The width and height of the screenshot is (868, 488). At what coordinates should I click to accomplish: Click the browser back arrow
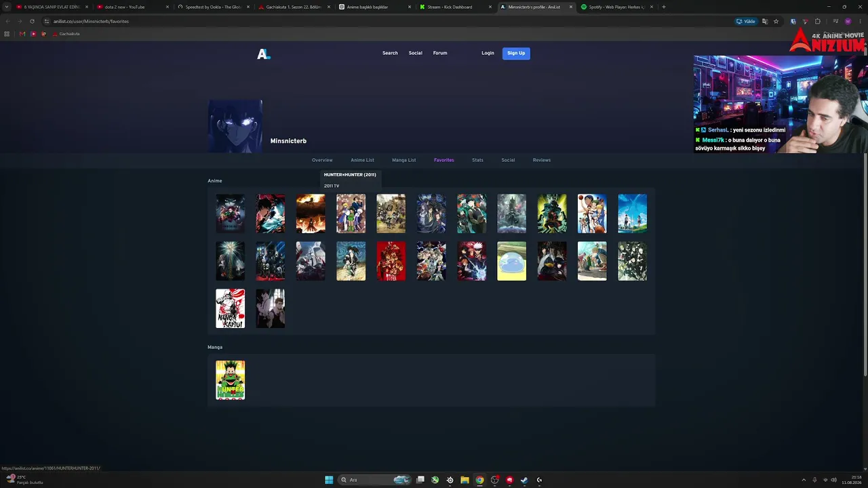click(x=7, y=21)
